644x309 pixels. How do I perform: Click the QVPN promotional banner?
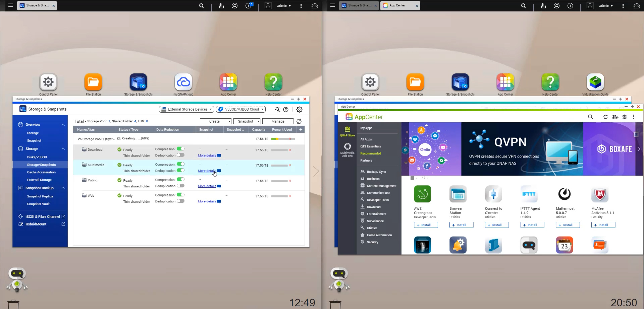[x=522, y=149]
